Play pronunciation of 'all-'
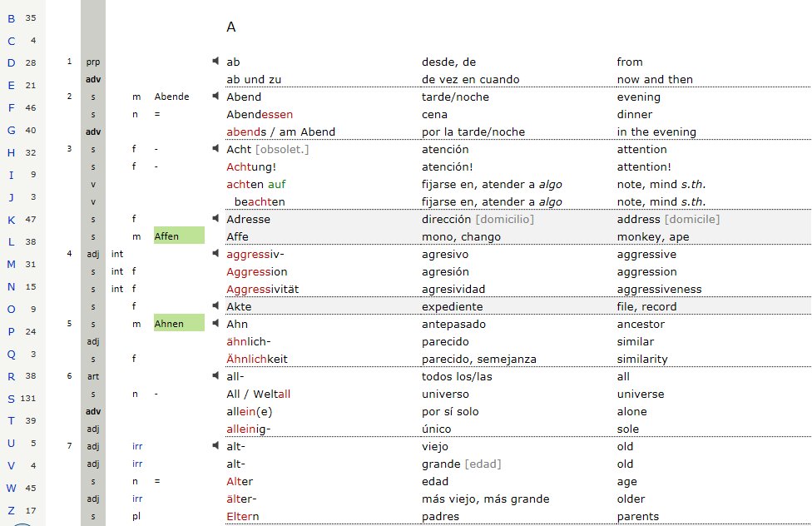The image size is (812, 526). [x=216, y=376]
